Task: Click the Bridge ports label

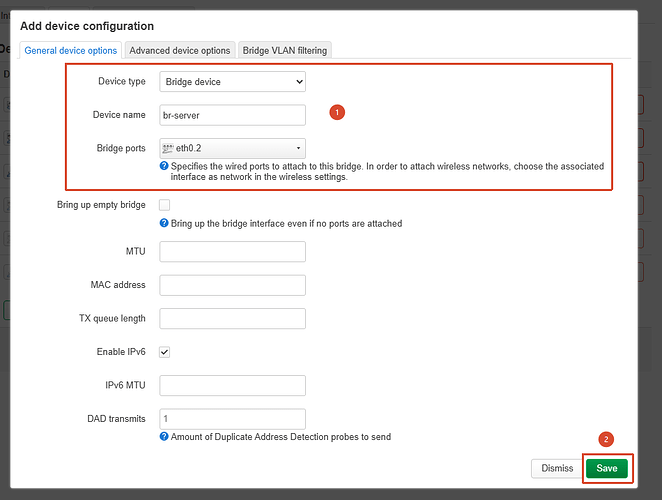Action: click(x=121, y=148)
